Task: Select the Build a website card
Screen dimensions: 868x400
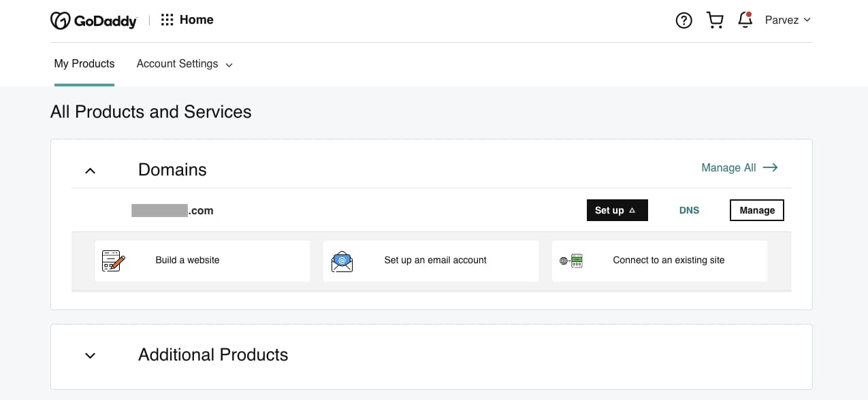Action: (x=202, y=261)
